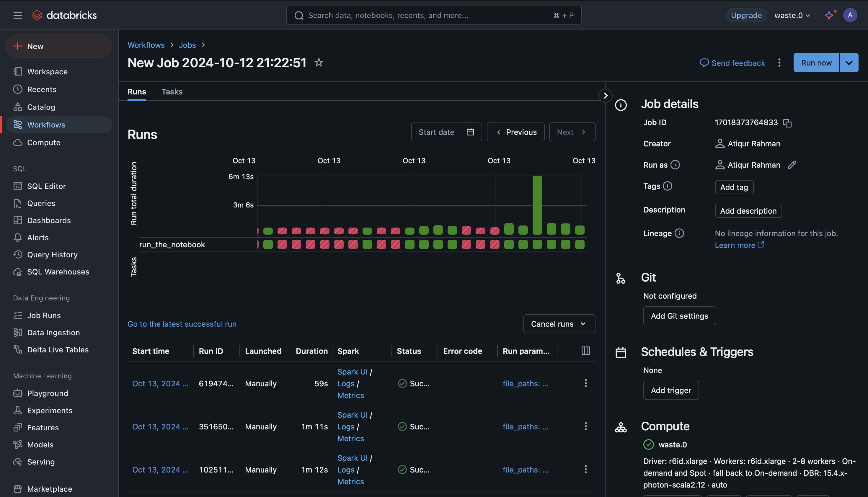Open the waste.0 workspace switcher
Image resolution: width=868 pixels, height=497 pixels.
coord(792,15)
